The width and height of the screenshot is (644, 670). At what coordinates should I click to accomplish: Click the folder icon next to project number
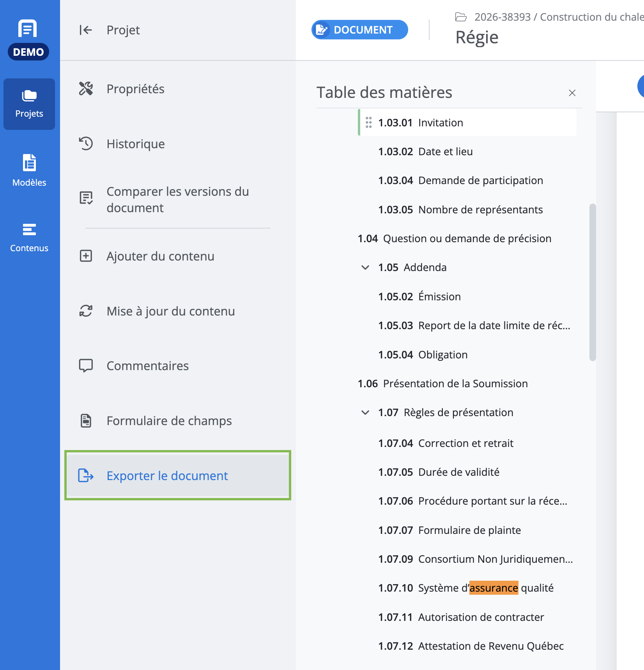click(x=461, y=17)
